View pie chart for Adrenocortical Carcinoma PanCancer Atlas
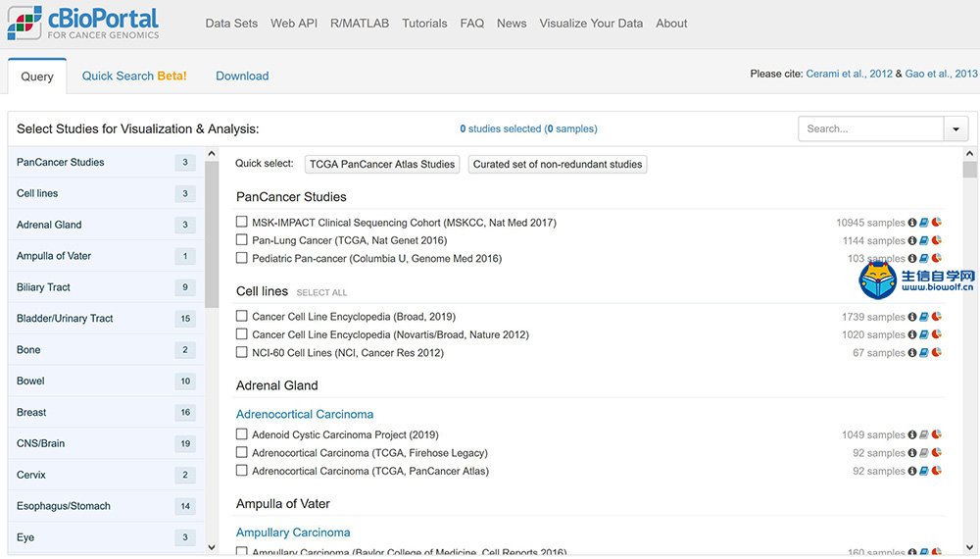The image size is (980, 559). (x=936, y=471)
